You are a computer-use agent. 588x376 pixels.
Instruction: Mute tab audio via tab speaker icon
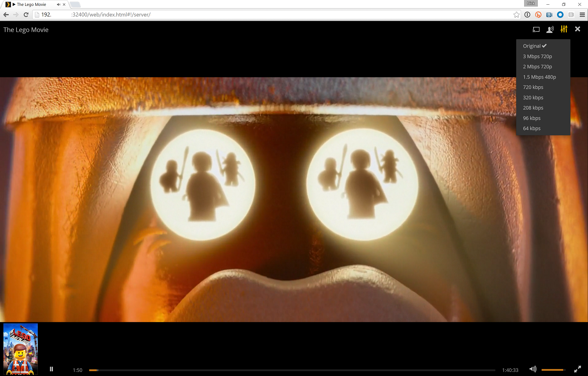click(58, 5)
